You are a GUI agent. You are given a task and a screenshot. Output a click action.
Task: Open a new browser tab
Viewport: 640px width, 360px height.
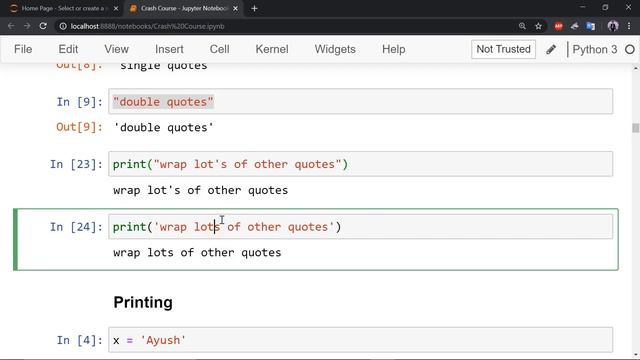(x=254, y=8)
